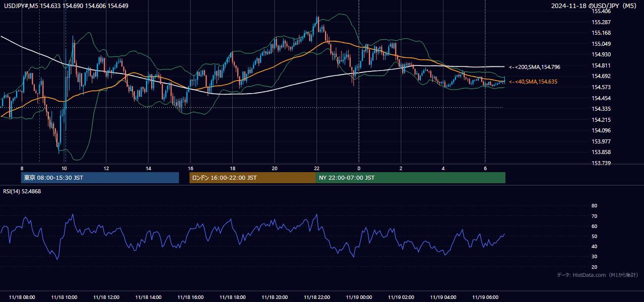Screen dimensions: 644x302
Task: Click the NY 22:00-07:00 JST session bar
Action: 411,178
